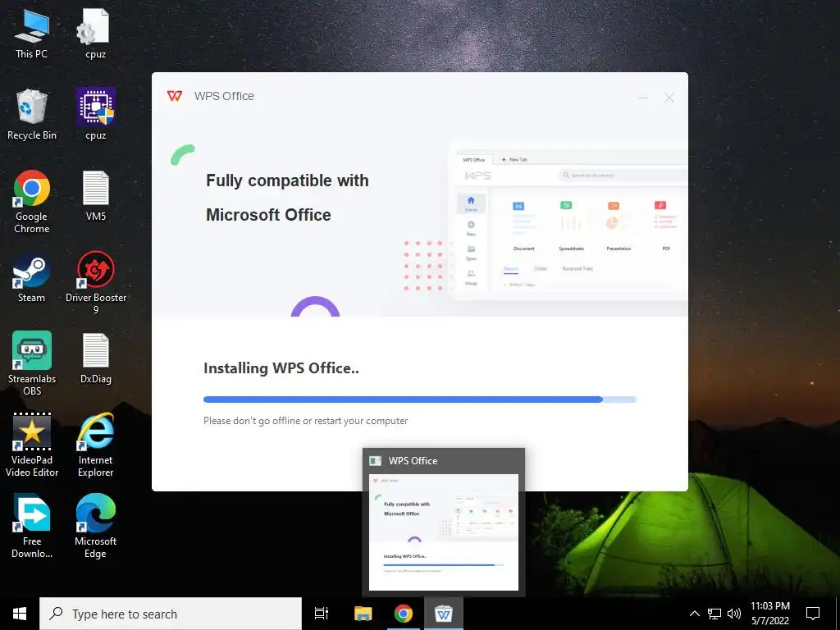Open the network status tray icon

714,614
